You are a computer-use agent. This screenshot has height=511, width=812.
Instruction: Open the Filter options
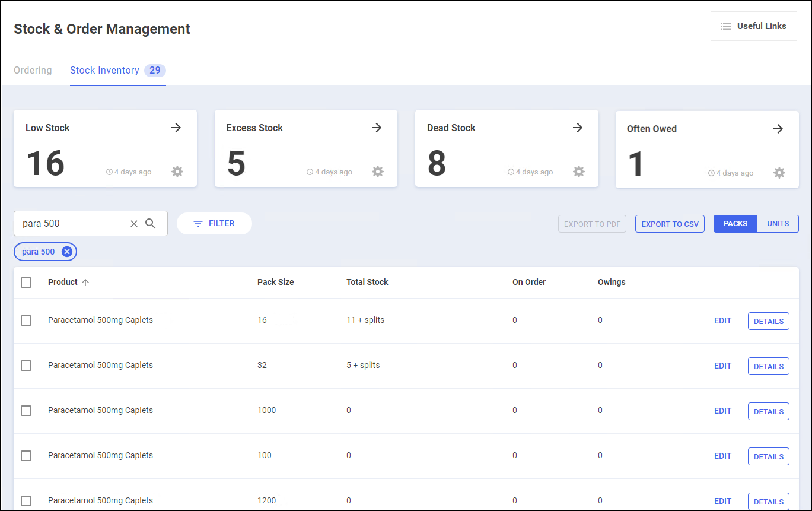tap(214, 224)
